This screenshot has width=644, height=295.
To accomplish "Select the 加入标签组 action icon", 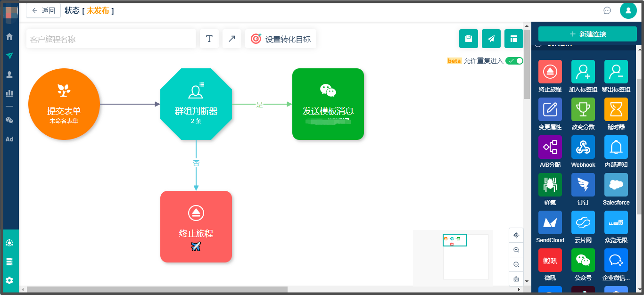I will (583, 72).
